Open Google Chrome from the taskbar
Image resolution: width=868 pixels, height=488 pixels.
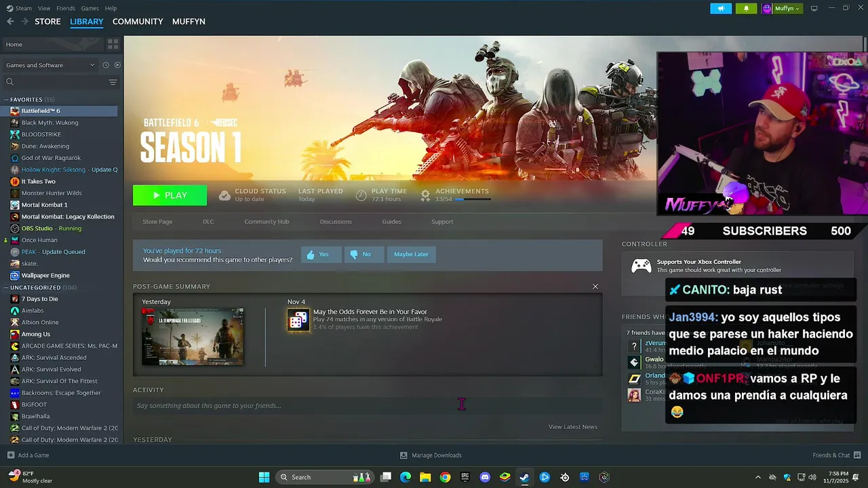[x=445, y=477]
